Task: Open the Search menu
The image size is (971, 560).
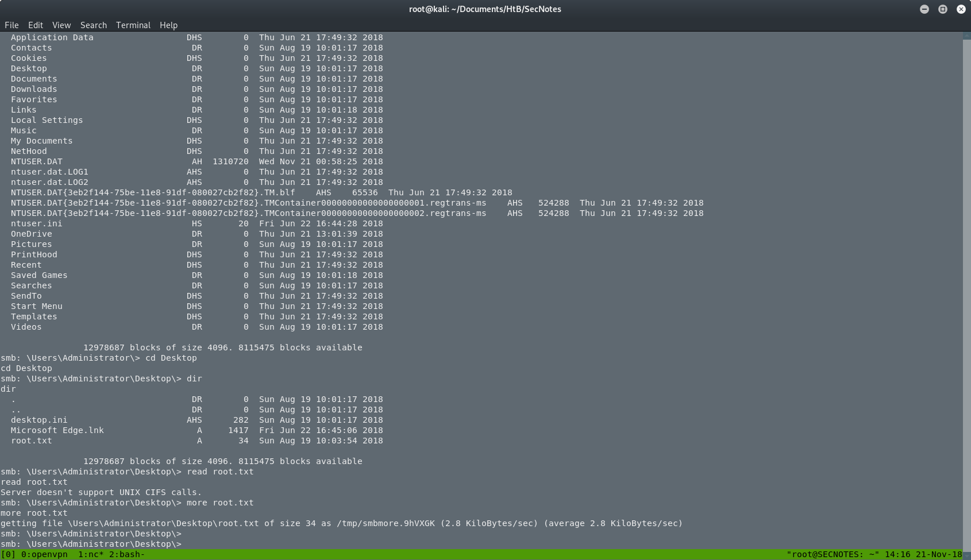Action: tap(93, 25)
